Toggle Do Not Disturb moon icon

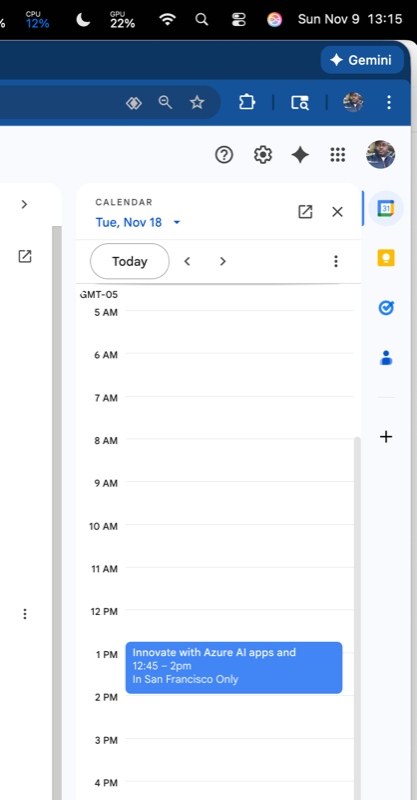tap(83, 20)
